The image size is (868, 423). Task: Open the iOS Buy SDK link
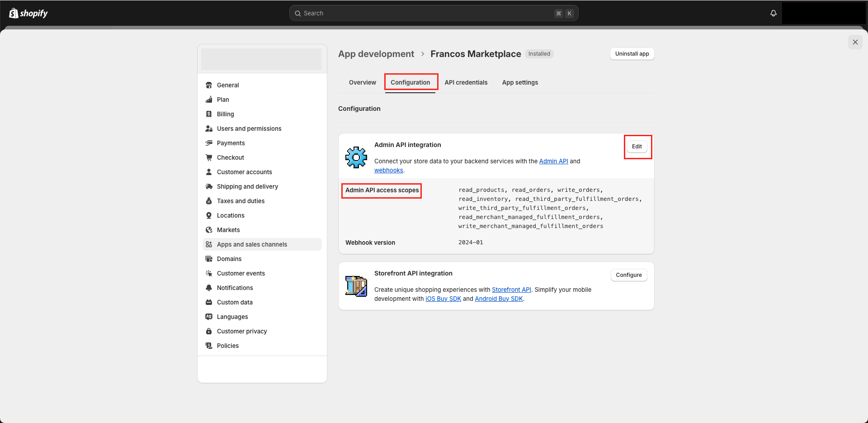click(443, 299)
